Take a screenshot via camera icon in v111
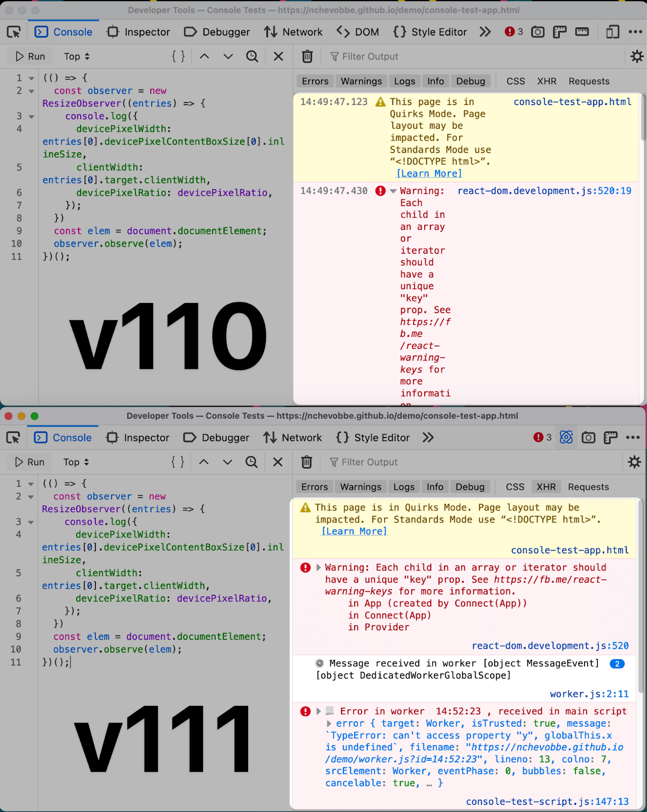 tap(589, 437)
